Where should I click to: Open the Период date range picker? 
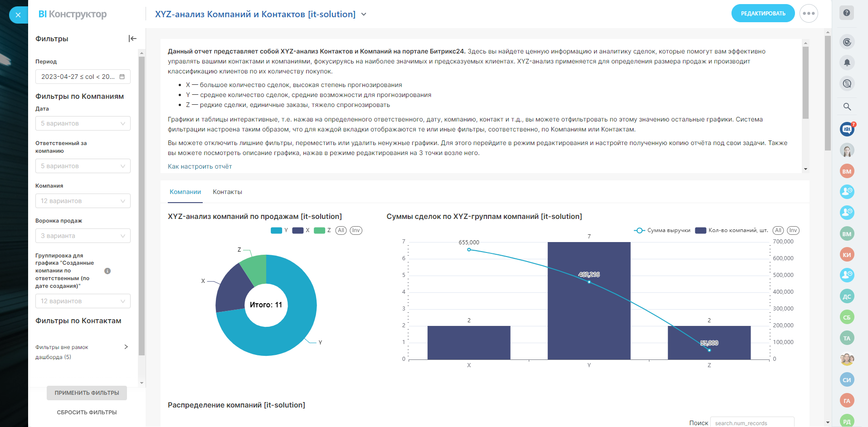(83, 77)
